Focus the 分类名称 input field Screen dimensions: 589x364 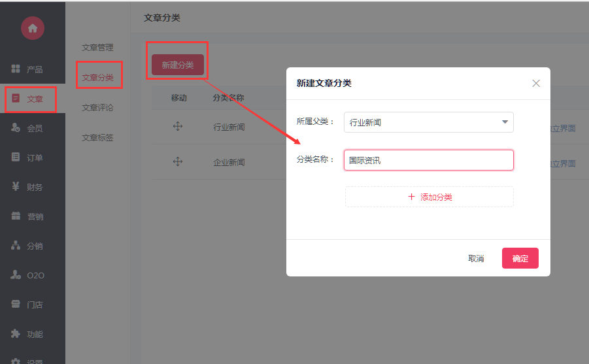[x=429, y=160]
